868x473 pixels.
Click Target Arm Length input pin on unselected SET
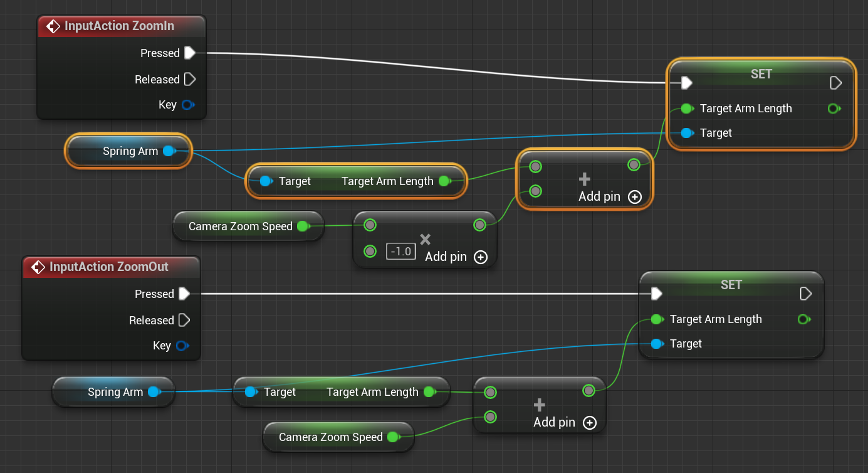tap(657, 319)
